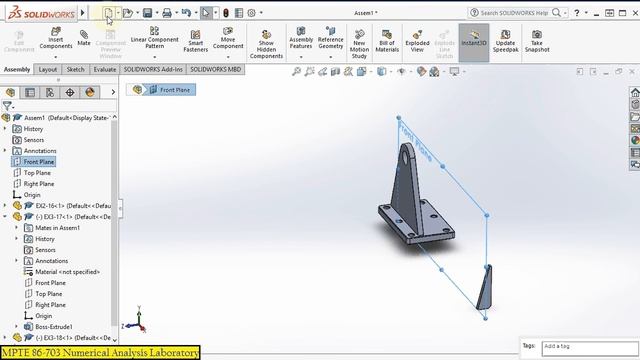Click the Undo icon
Image resolution: width=640 pixels, height=360 pixels.
[x=186, y=13]
